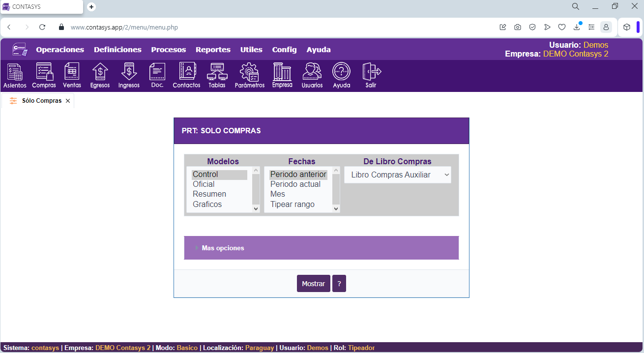Open the Operaciones menu
The image size is (644, 353).
pyautogui.click(x=60, y=50)
